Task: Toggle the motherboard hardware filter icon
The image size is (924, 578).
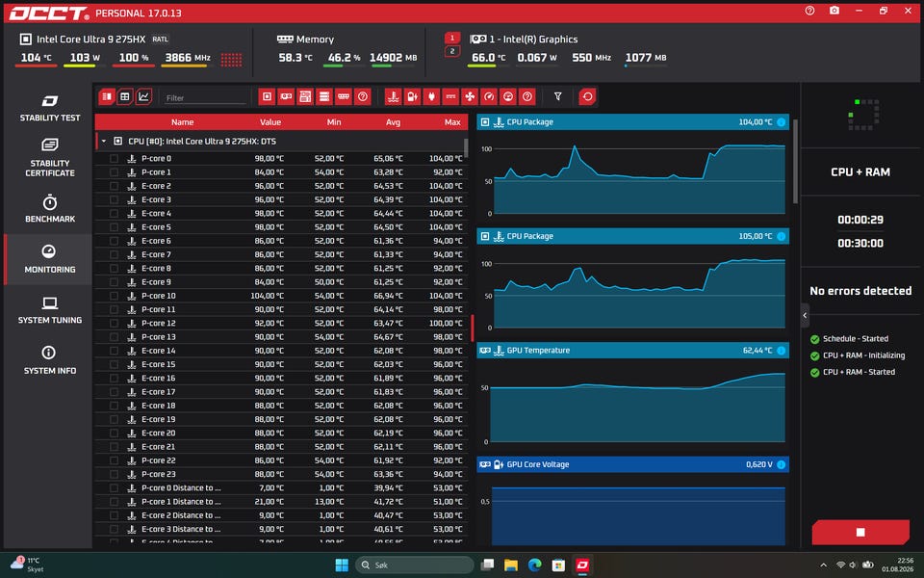Action: click(x=305, y=96)
